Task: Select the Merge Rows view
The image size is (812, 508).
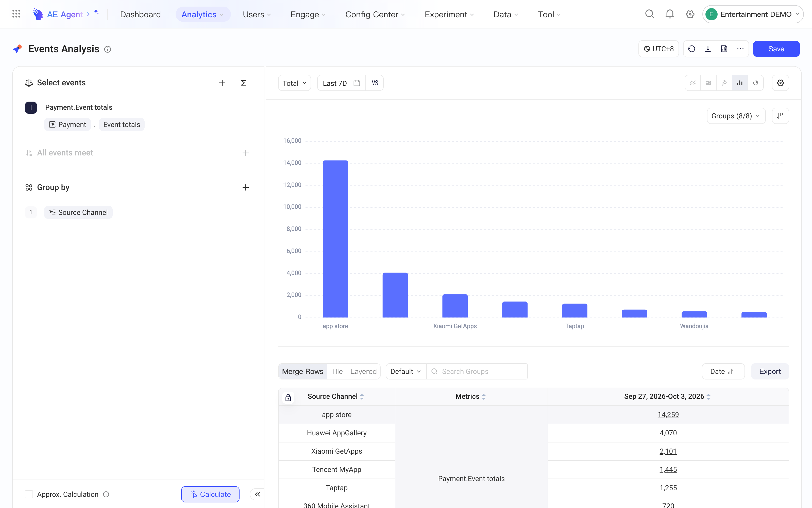Action: 303,371
